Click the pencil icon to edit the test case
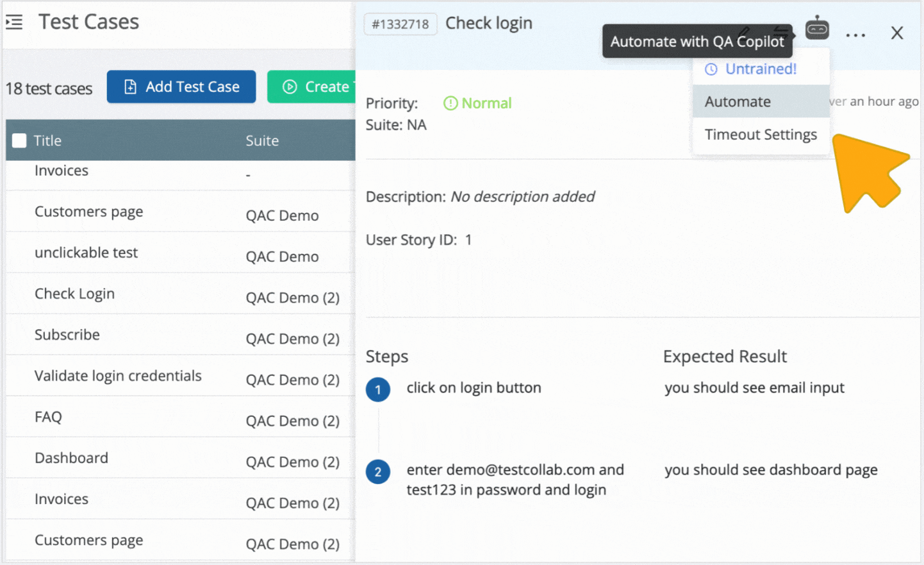Screen dimensions: 924x565 743,31
